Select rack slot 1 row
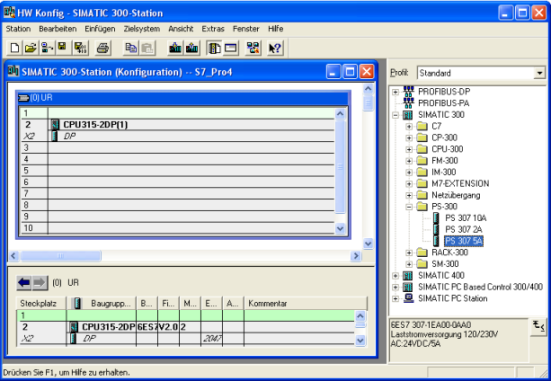This screenshot has height=381, width=551. click(177, 113)
